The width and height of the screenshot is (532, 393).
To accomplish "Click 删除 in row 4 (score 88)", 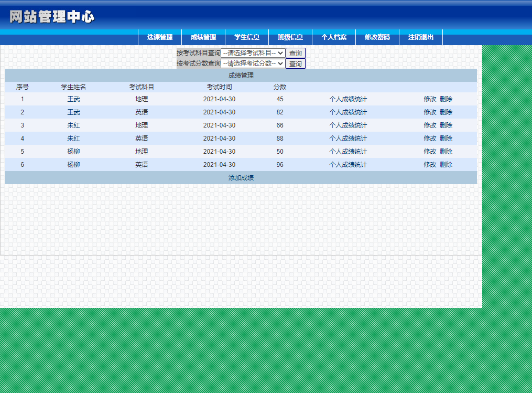I will 446,138.
